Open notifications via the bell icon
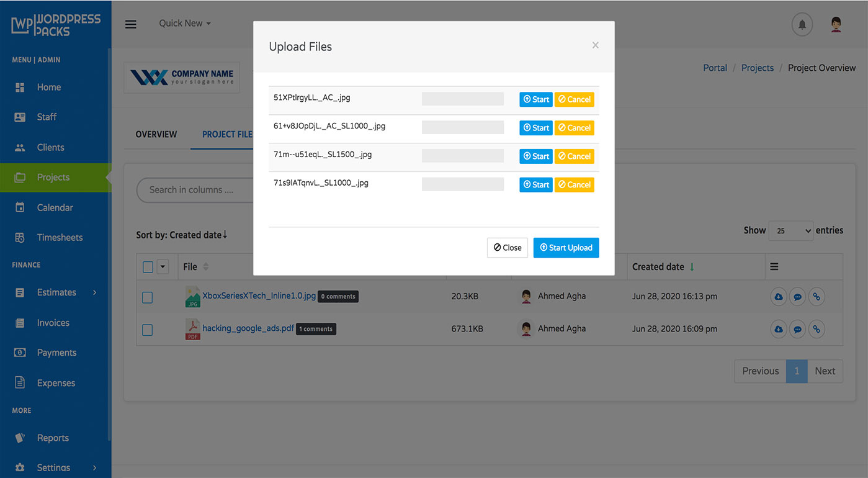This screenshot has width=868, height=478. point(802,24)
